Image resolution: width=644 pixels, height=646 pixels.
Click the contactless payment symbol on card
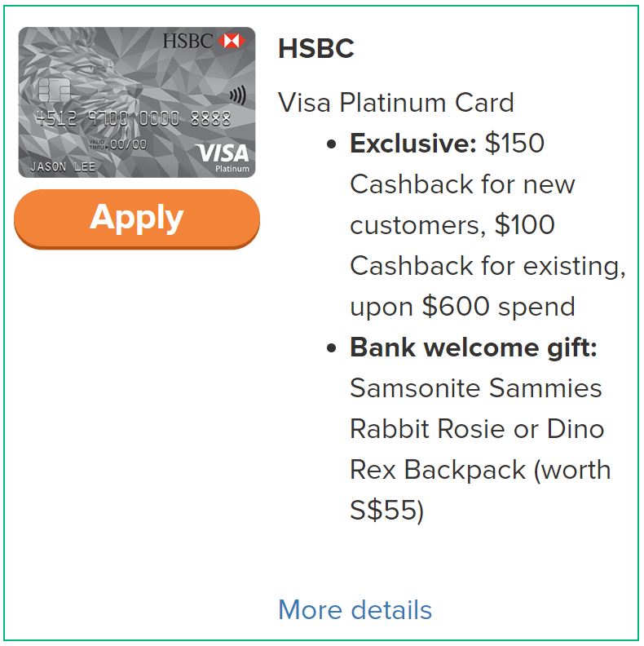(238, 95)
